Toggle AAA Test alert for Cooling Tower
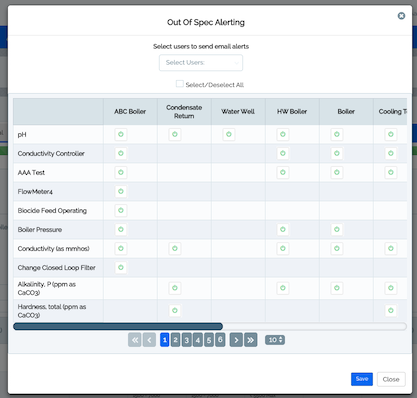 pyautogui.click(x=391, y=172)
